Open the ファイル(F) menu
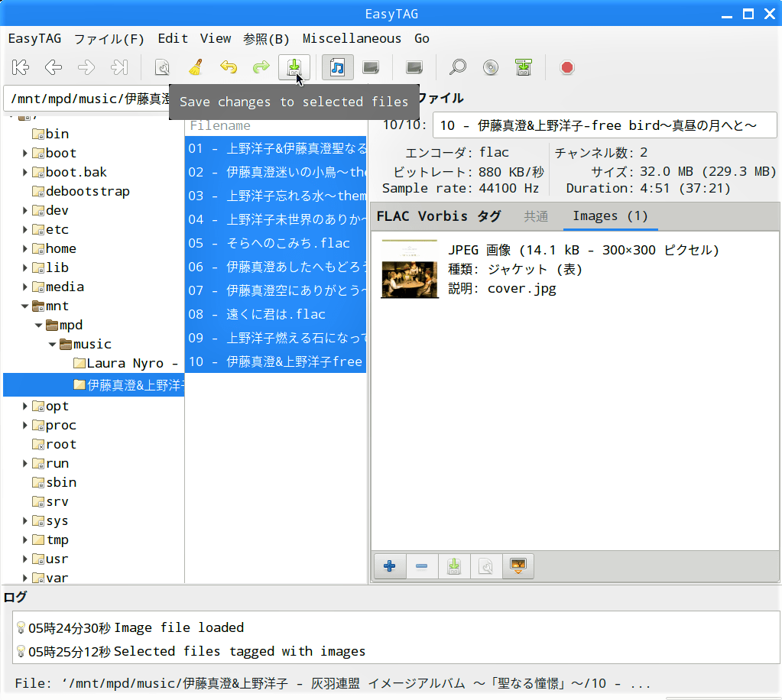Viewport: 782px width, 700px height. (x=109, y=38)
